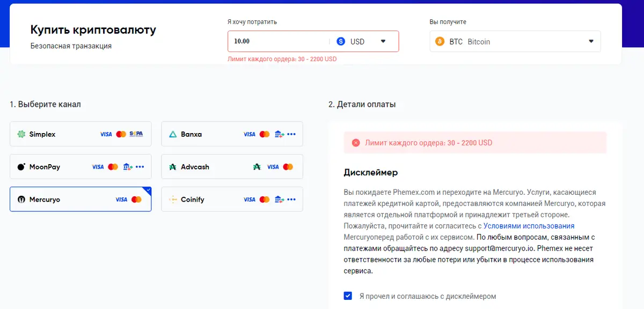The width and height of the screenshot is (644, 309).
Task: Click the Mastercard icon in the Mercuryo row
Action: point(136,200)
